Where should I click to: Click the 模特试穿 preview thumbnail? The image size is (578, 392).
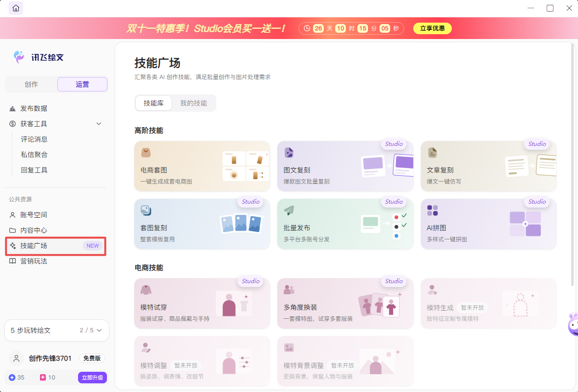click(x=234, y=303)
